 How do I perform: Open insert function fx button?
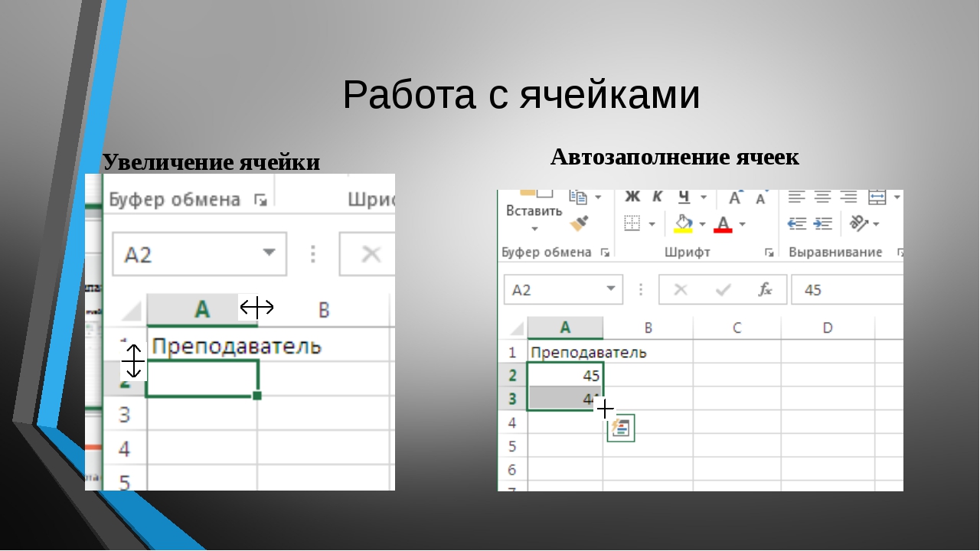[765, 290]
